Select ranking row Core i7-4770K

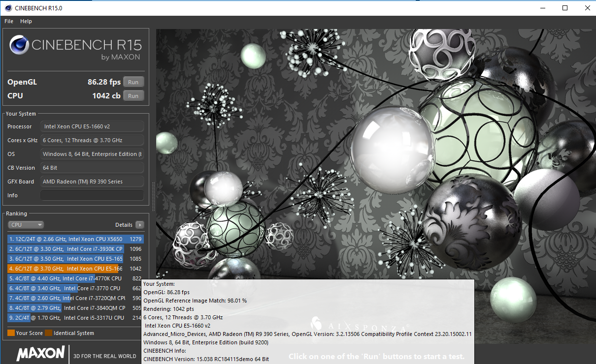(x=76, y=278)
